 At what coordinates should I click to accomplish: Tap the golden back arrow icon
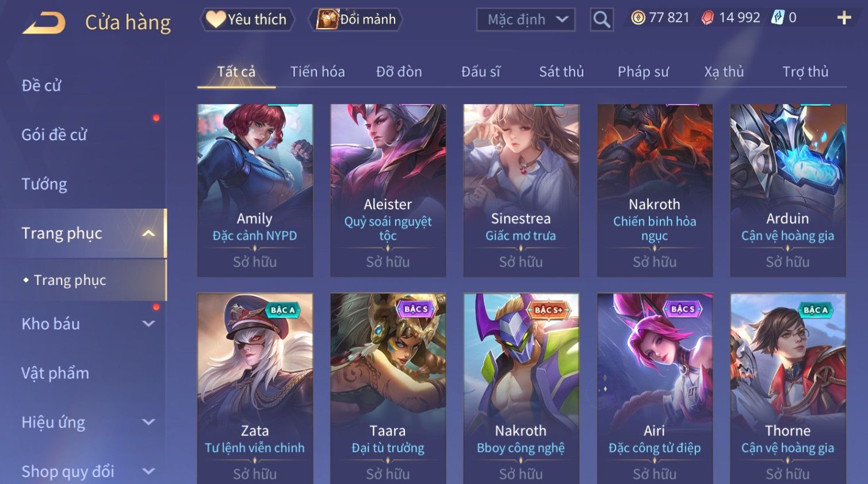click(x=44, y=23)
